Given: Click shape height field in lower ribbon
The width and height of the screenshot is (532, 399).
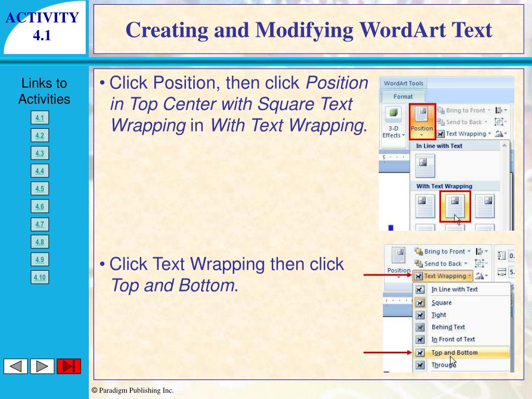Looking at the screenshot, I should (x=511, y=256).
